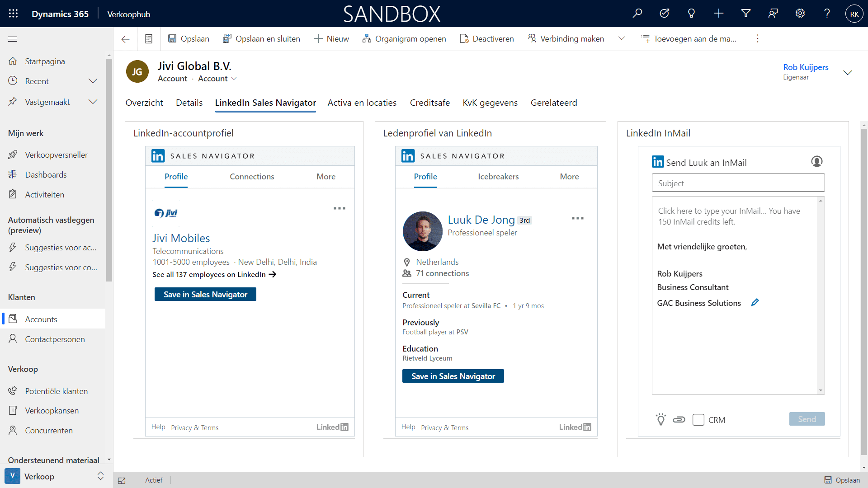This screenshot has width=868, height=488.
Task: Click the back arrow in command bar
Action: click(x=125, y=39)
